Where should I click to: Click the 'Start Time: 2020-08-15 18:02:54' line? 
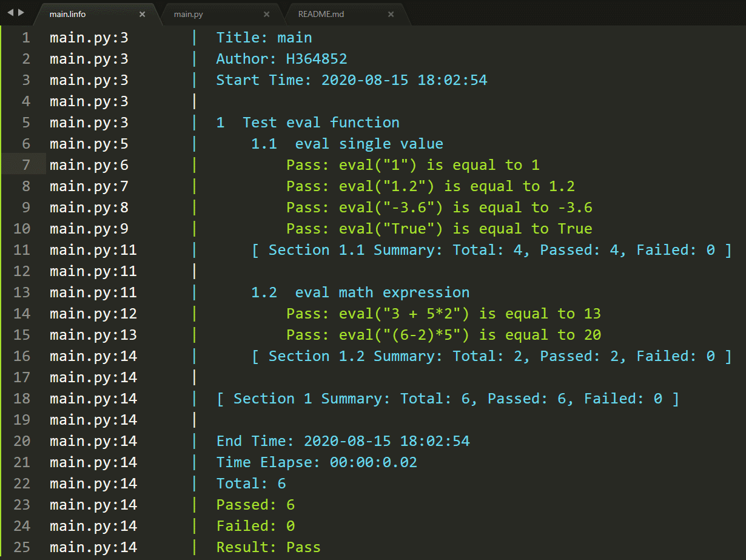pos(351,80)
